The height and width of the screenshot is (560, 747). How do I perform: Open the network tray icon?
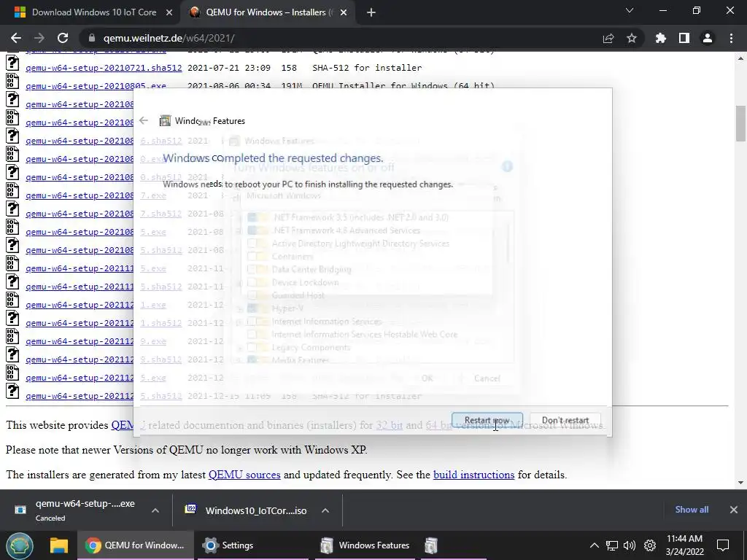click(612, 545)
